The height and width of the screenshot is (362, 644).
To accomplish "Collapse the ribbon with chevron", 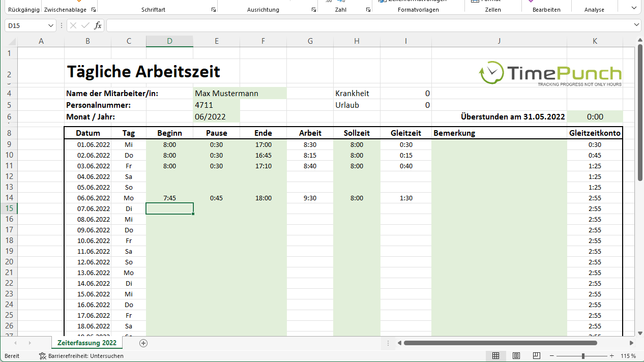I will [x=633, y=8].
